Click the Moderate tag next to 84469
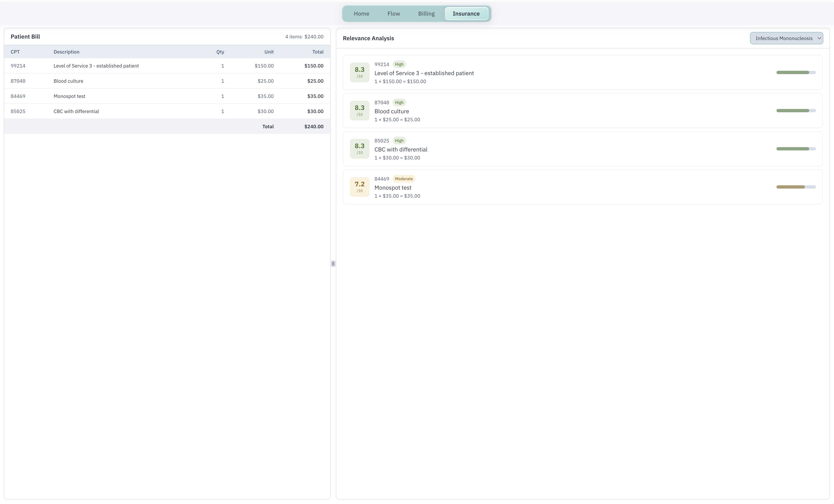 click(403, 179)
